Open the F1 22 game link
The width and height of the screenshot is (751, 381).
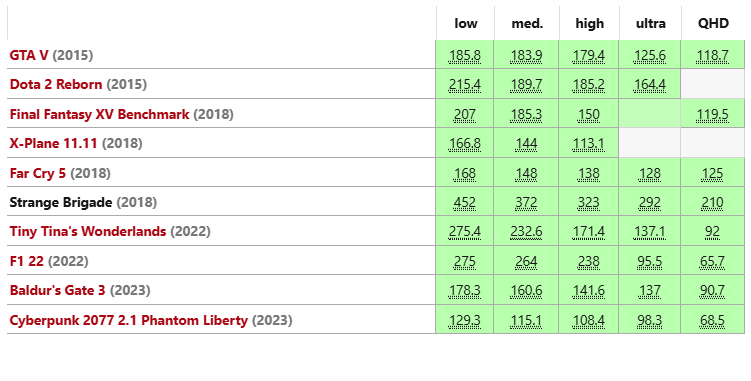[26, 261]
